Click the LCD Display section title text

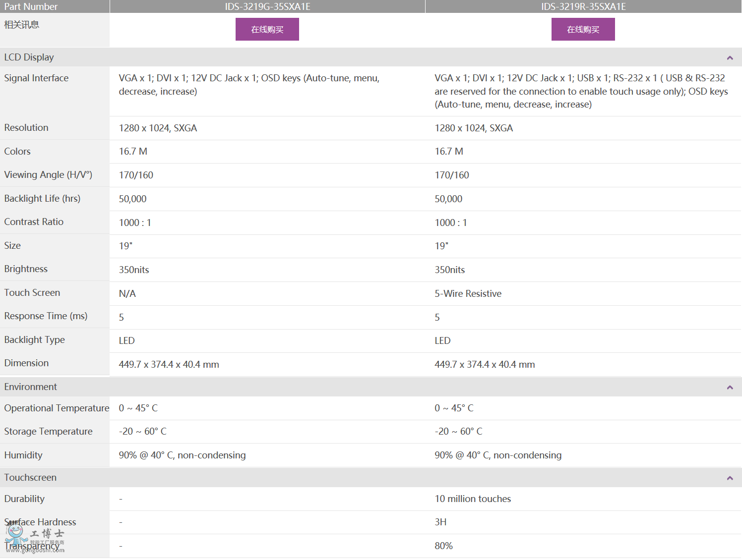click(29, 57)
